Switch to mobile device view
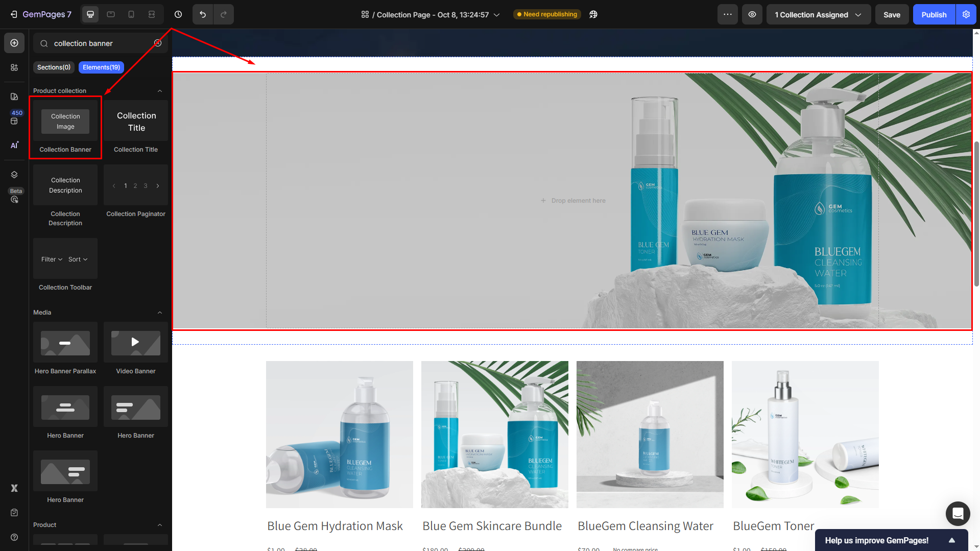980x551 pixels. coord(131,14)
